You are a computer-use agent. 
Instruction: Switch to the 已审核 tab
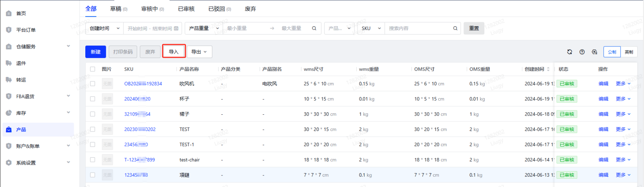pyautogui.click(x=186, y=9)
